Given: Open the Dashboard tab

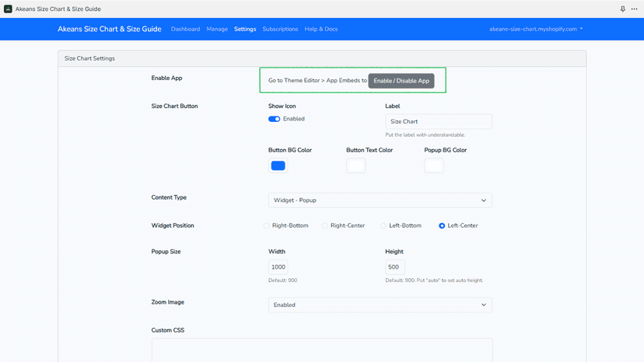Looking at the screenshot, I should 185,30.
